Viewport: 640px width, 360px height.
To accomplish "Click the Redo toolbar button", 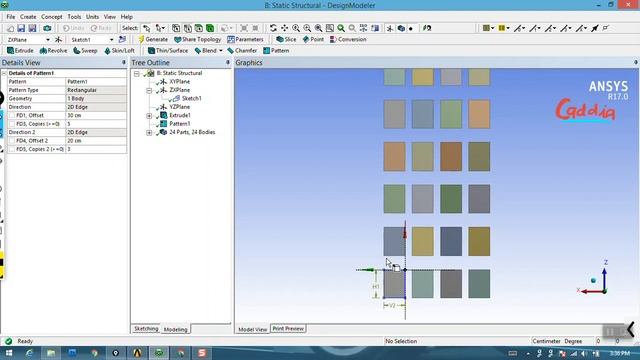I will point(101,28).
